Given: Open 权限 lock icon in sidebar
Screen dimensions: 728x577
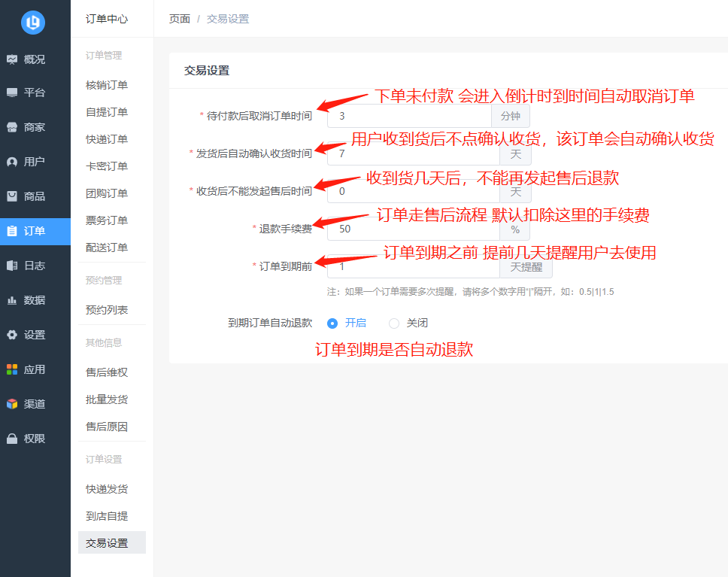Looking at the screenshot, I should point(12,439).
